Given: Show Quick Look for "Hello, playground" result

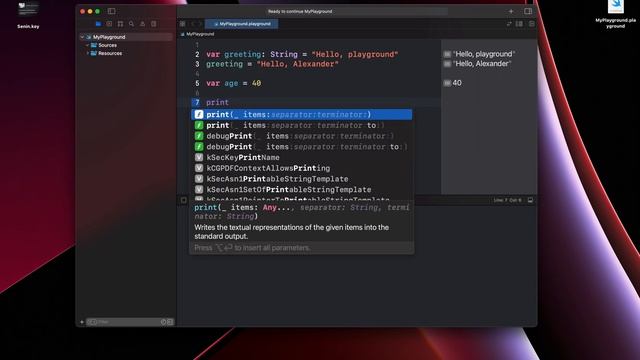Looking at the screenshot, I should pyautogui.click(x=447, y=54).
